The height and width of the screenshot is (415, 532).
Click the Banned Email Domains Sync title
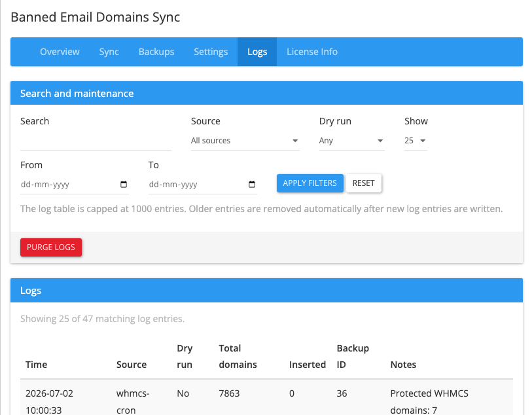(96, 17)
